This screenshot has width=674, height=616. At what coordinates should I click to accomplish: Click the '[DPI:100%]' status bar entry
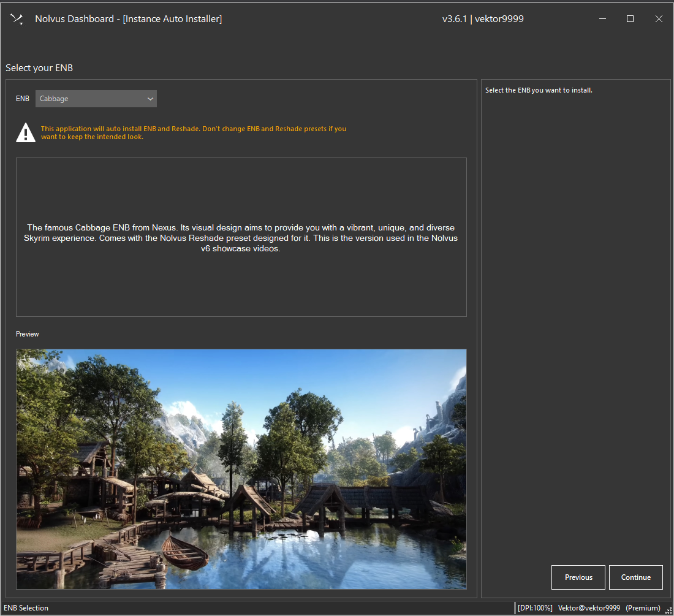point(535,608)
